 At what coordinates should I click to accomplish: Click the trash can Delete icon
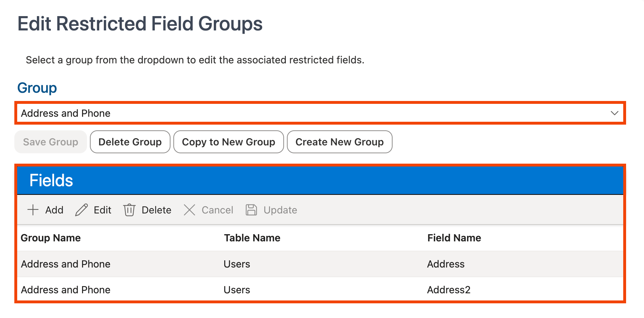coord(129,210)
